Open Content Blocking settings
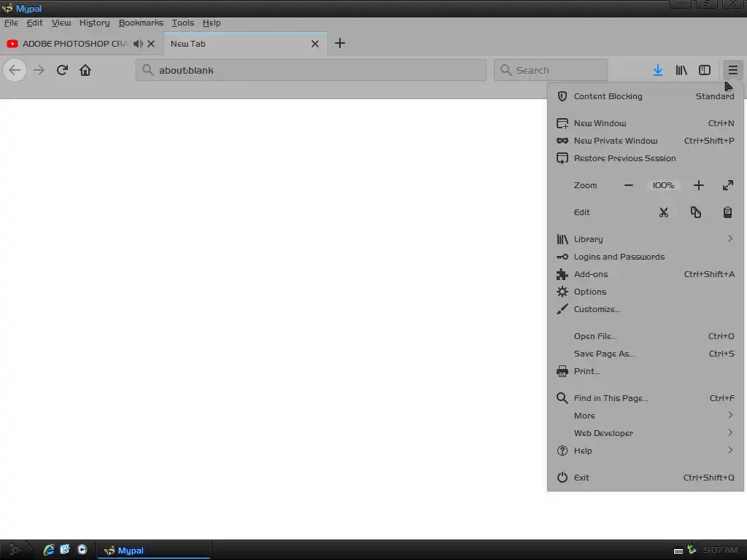 pyautogui.click(x=646, y=96)
